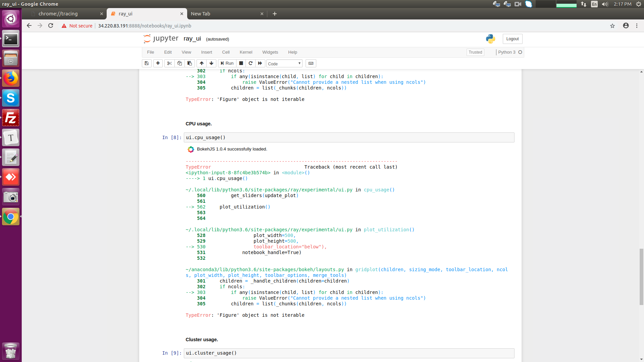Screen dimensions: 644x362
Task: Launch Firefox from the Ubuntu dock
Action: tap(11, 78)
